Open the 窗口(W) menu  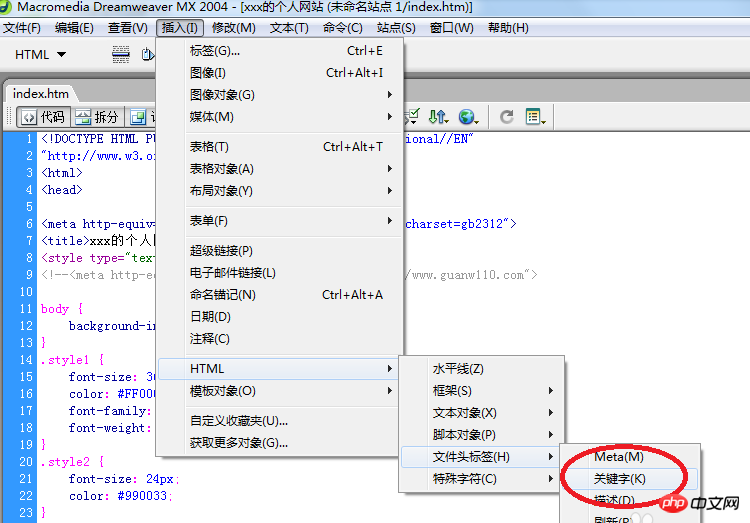click(x=452, y=28)
